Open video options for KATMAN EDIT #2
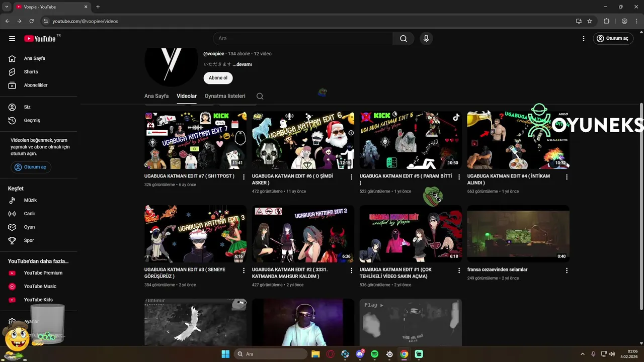The image size is (644, 362). (x=351, y=270)
